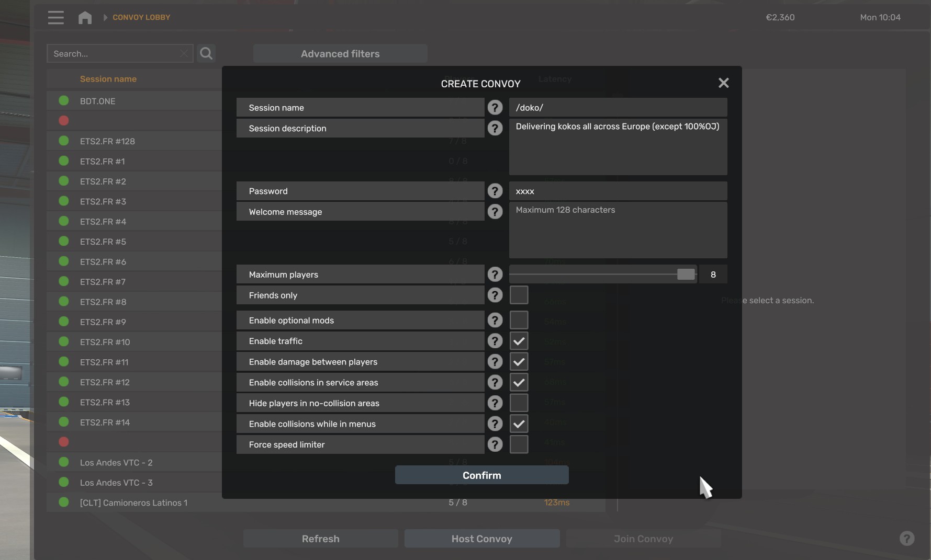Check the Force speed limiter box
The height and width of the screenshot is (560, 931).
519,444
